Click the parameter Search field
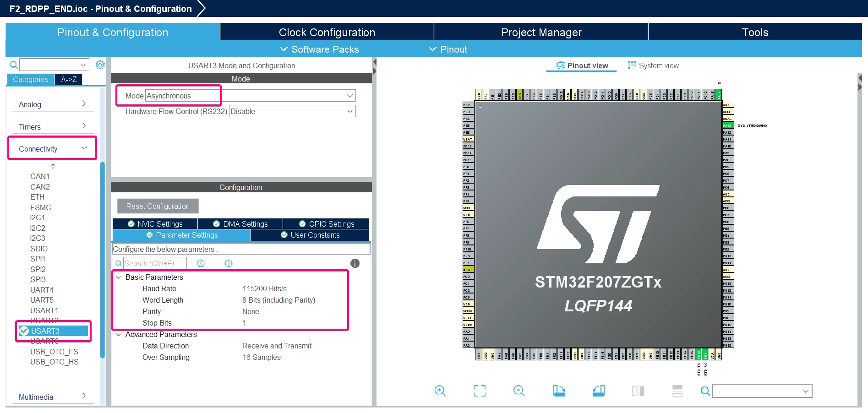Image resolution: width=868 pixels, height=413 pixels. click(x=155, y=263)
